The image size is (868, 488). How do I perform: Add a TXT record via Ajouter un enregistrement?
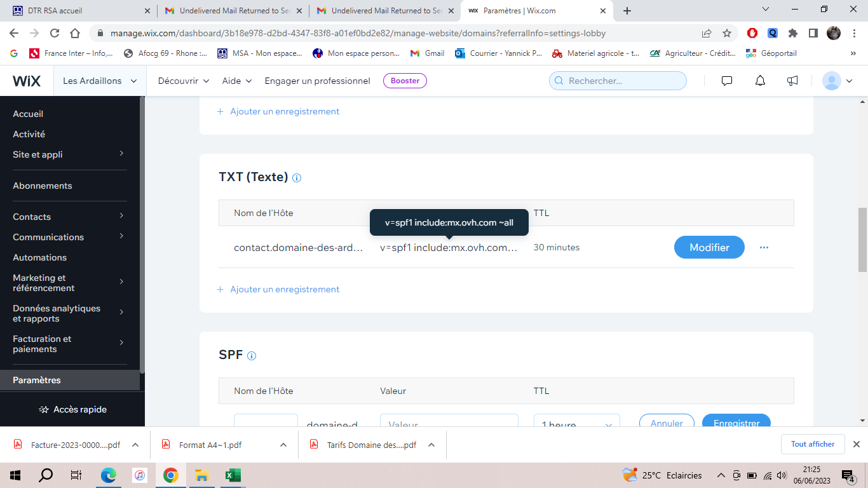[x=278, y=289]
